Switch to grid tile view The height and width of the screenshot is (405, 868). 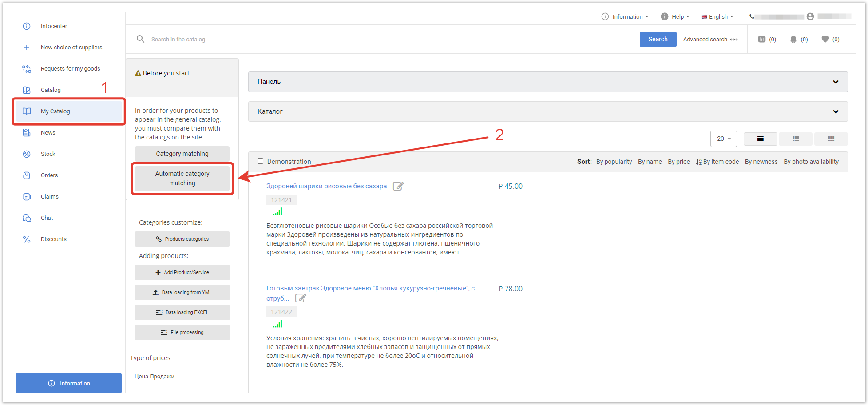[x=831, y=139]
